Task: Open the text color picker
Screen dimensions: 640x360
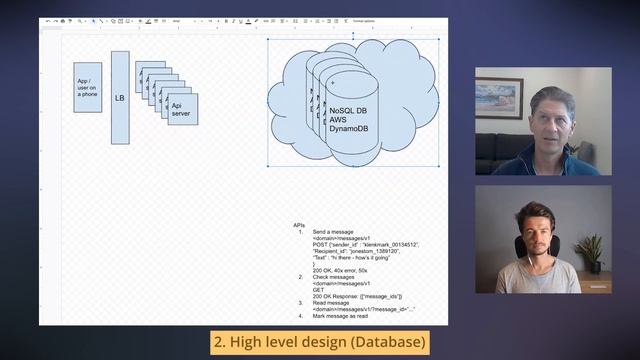Action: tap(248, 21)
